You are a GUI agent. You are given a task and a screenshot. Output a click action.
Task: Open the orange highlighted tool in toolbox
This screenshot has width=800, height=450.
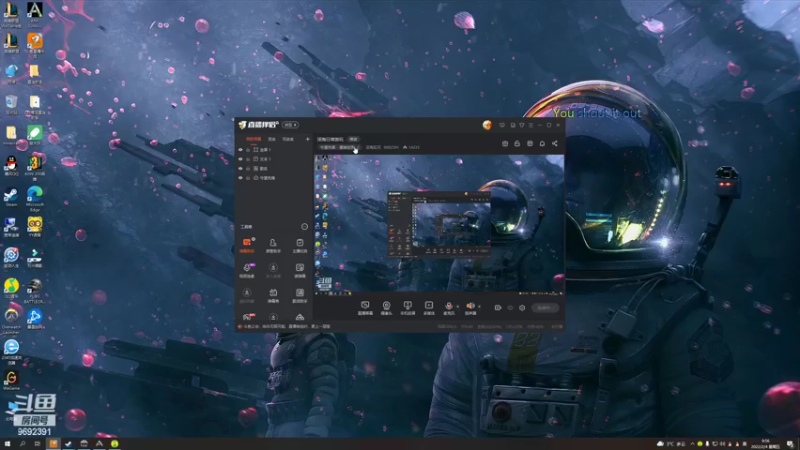pyautogui.click(x=247, y=245)
